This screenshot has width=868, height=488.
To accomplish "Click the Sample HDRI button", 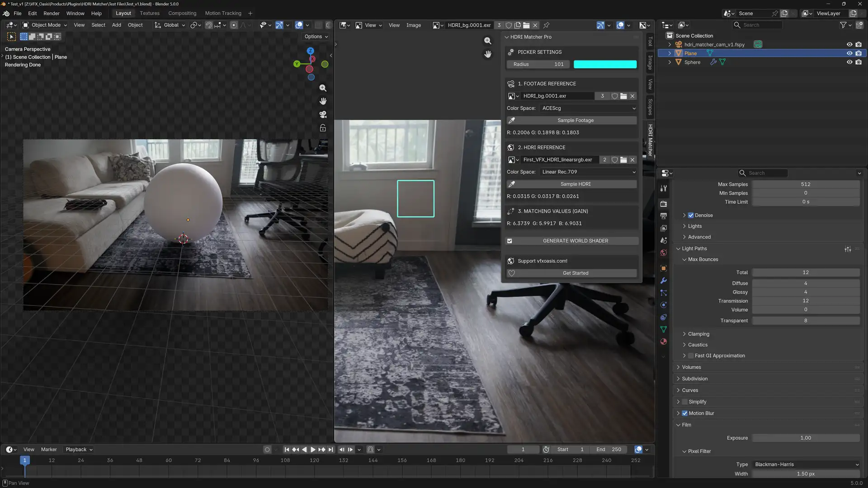I will (x=575, y=184).
